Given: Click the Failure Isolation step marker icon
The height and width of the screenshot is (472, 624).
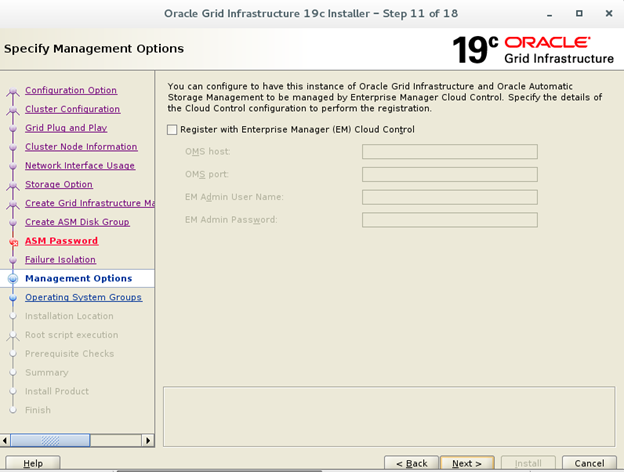Looking at the screenshot, I should tap(13, 260).
